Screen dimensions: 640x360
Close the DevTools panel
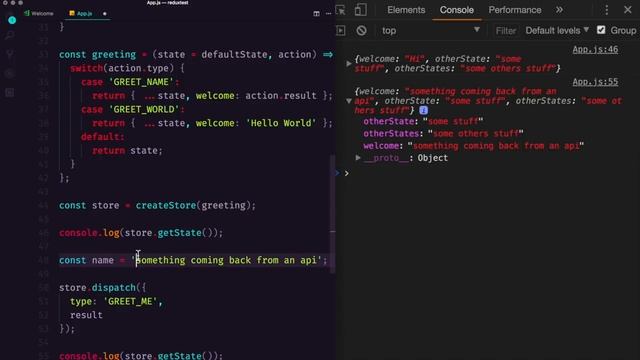pos(628,10)
